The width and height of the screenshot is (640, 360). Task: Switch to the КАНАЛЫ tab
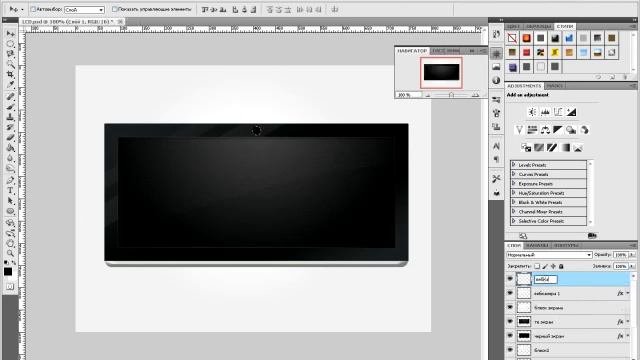click(537, 245)
